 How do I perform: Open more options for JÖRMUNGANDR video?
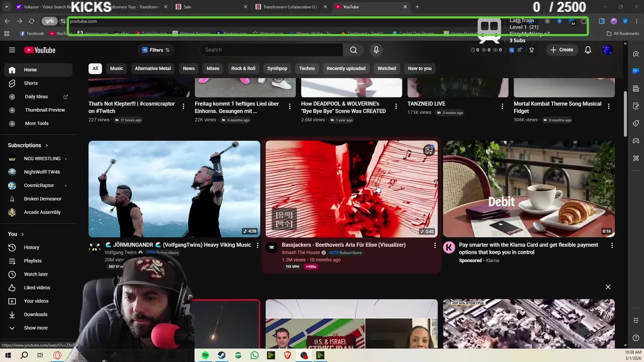click(257, 245)
